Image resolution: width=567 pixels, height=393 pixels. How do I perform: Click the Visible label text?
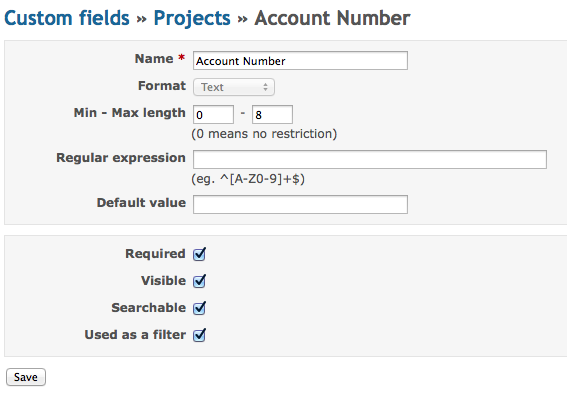click(163, 281)
